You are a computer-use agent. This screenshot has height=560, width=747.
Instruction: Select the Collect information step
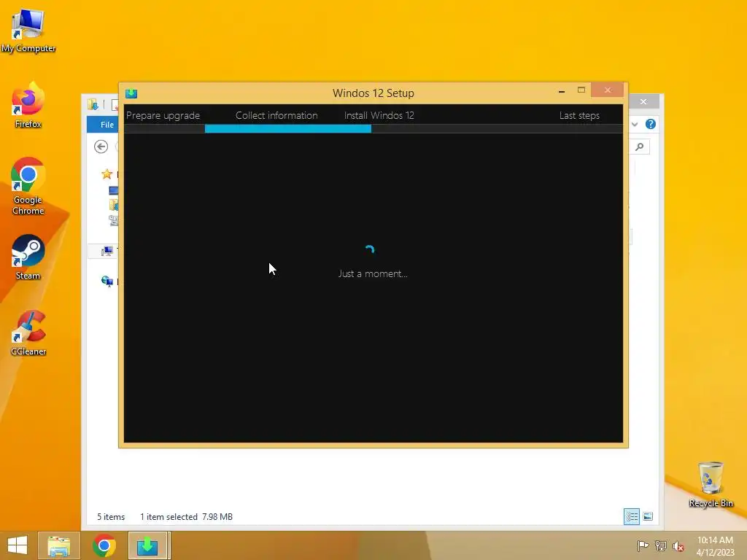pyautogui.click(x=276, y=115)
